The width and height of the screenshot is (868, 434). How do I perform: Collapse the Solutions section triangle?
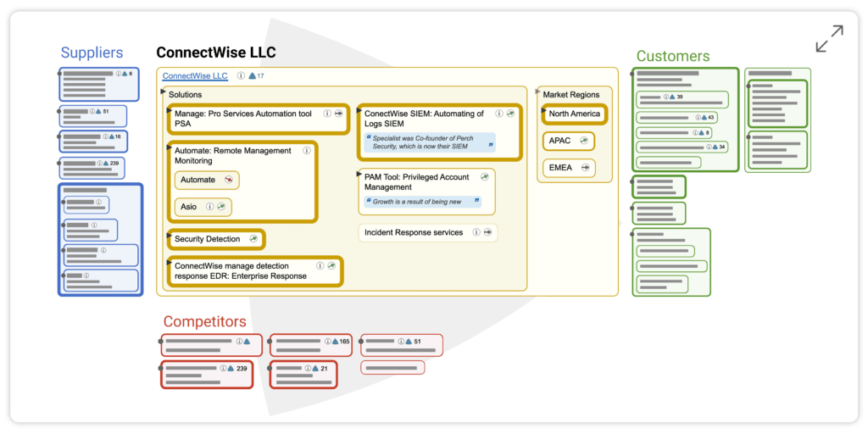click(163, 91)
